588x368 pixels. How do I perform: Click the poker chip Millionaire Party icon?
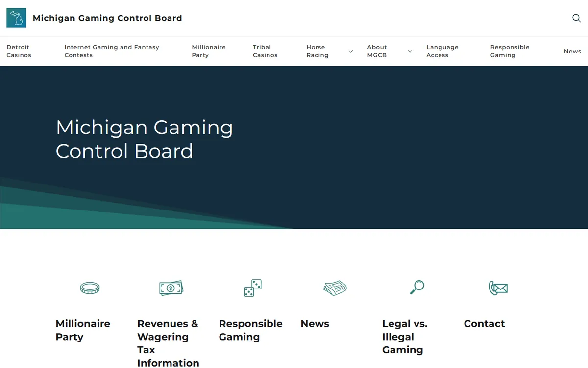[90, 288]
